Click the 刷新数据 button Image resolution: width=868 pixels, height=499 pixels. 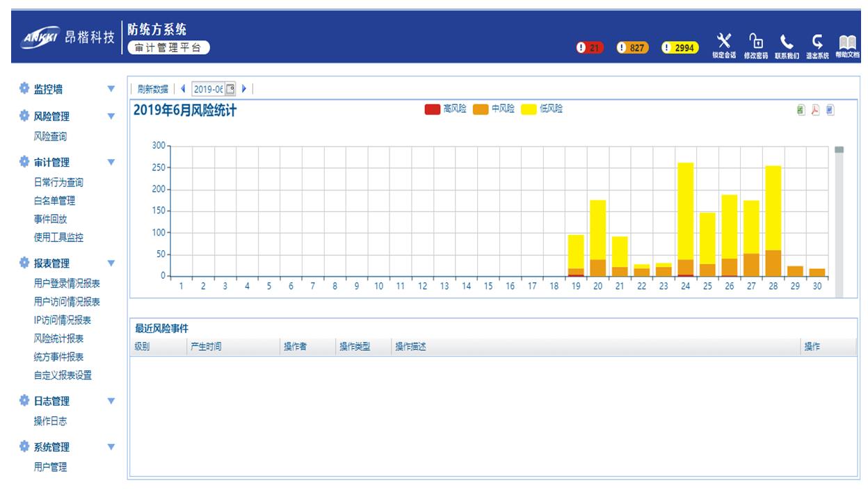(152, 89)
